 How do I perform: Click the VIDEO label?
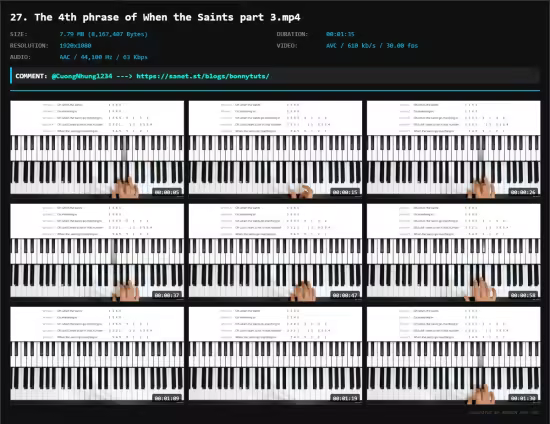[287, 46]
